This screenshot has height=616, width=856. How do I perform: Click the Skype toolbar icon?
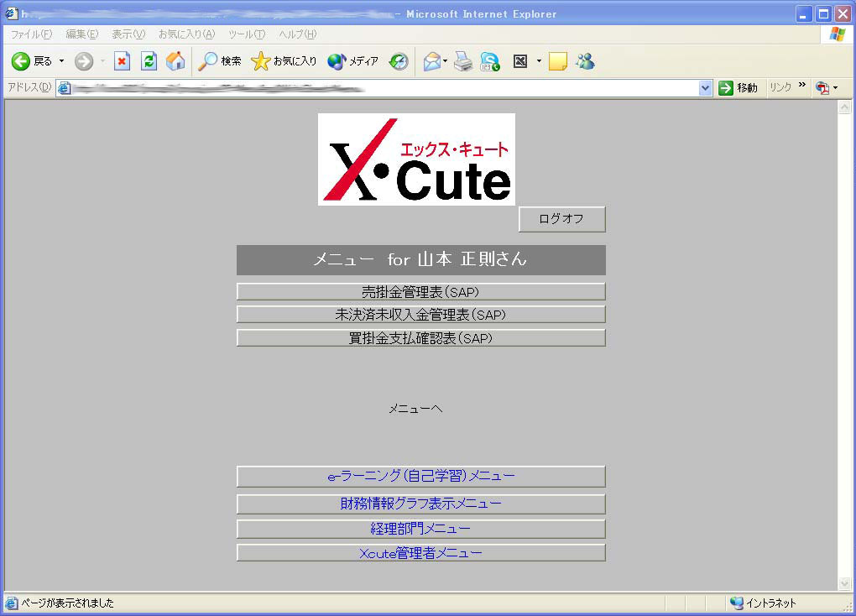click(490, 61)
